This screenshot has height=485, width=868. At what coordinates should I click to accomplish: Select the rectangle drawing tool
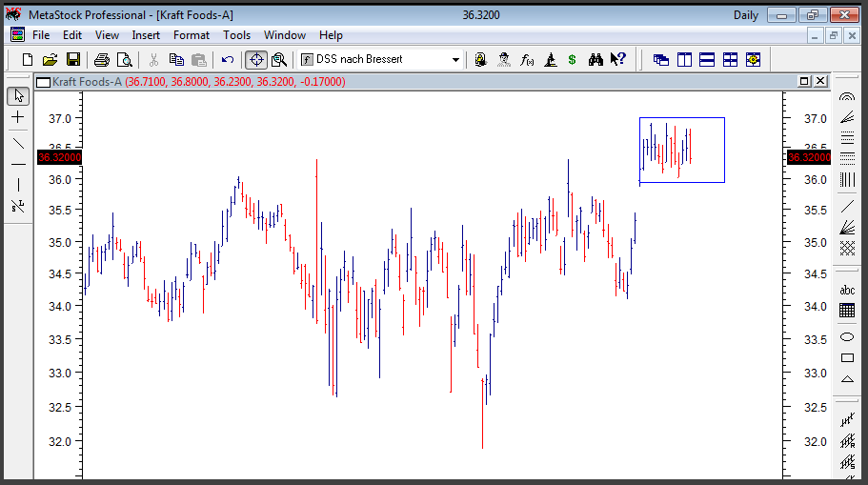point(847,357)
